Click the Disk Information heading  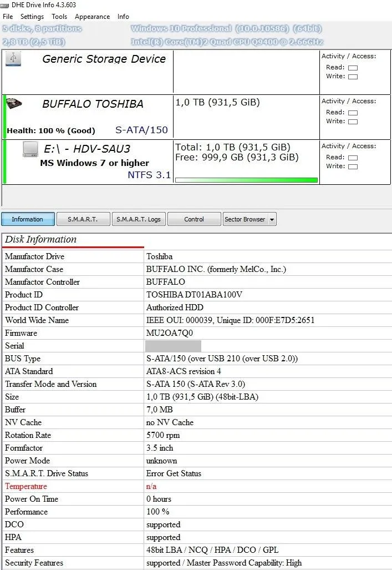(40, 239)
